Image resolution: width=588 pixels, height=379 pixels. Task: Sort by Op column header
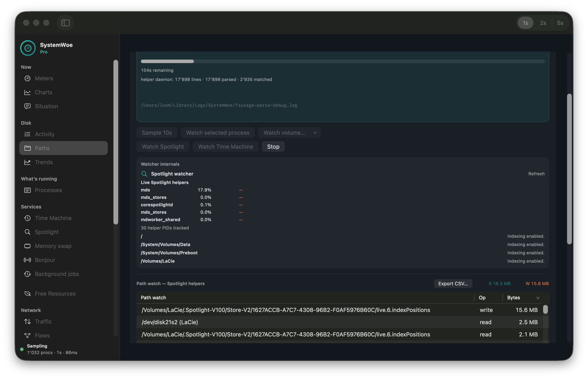[489, 298]
